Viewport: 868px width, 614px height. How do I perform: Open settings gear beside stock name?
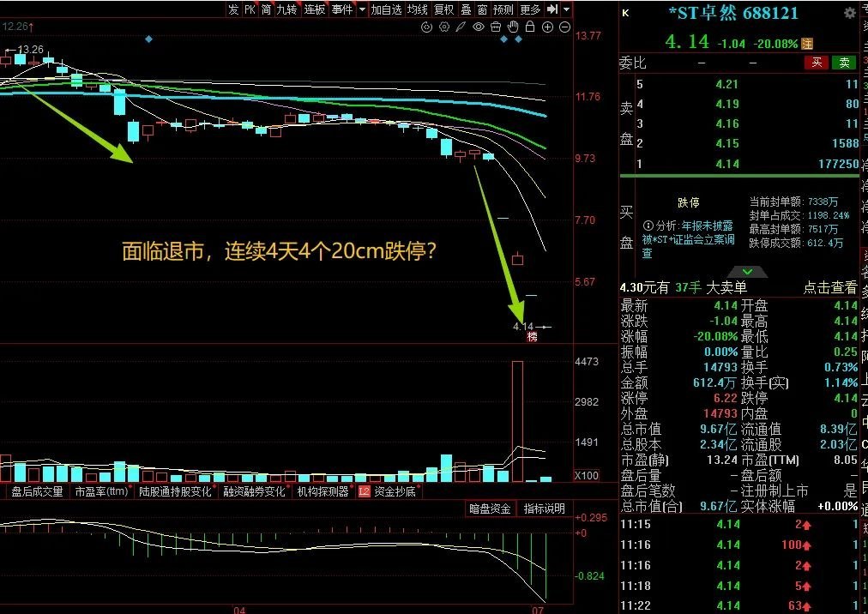(849, 13)
